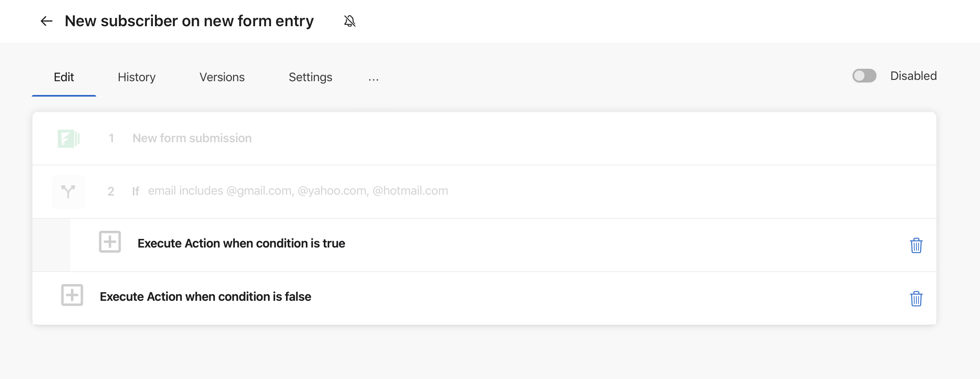This screenshot has height=379, width=980.
Task: Click the green form submission trigger icon
Action: point(68,138)
